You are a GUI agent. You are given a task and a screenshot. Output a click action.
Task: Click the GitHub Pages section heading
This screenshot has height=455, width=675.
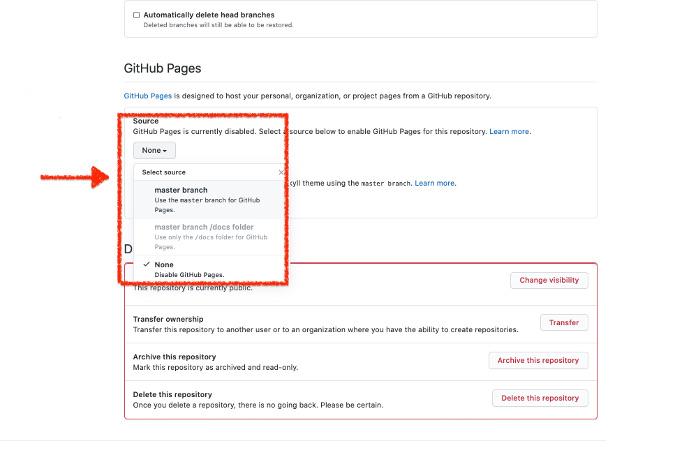coord(162,69)
